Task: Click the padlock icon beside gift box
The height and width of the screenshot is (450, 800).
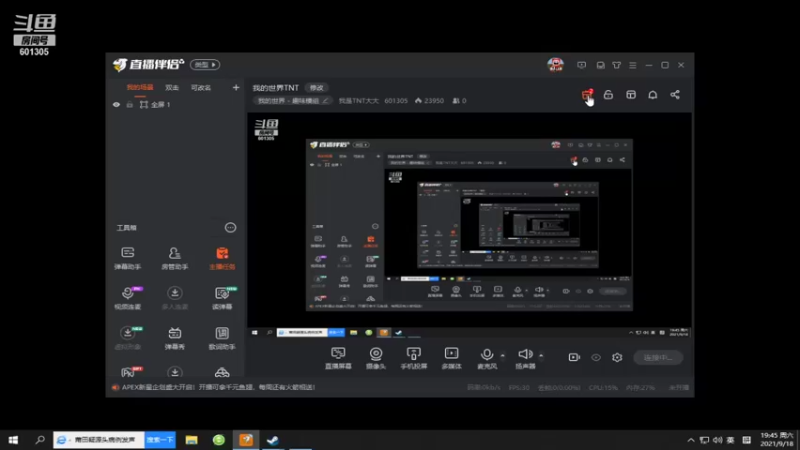Action: coord(608,95)
